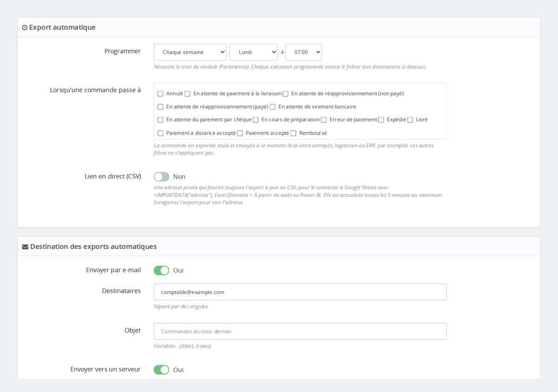The image size is (558, 392).
Task: Click the Nécessite le cron du module hint
Action: (290, 67)
